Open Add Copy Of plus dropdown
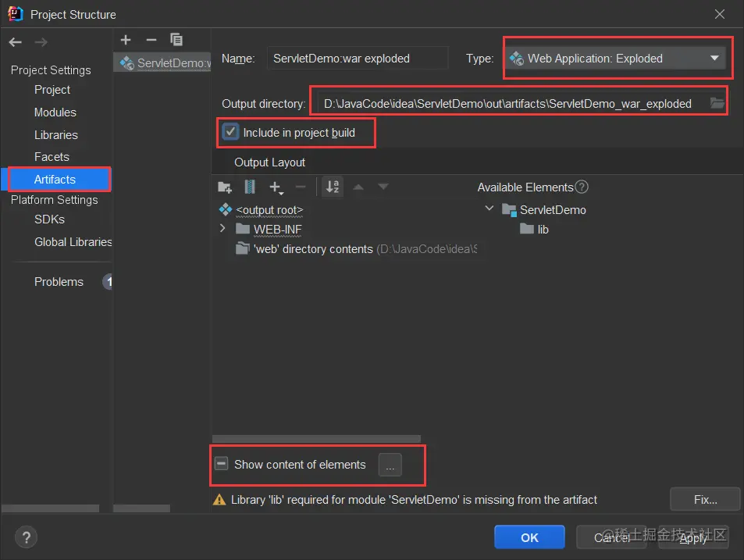The image size is (744, 560). tap(276, 187)
